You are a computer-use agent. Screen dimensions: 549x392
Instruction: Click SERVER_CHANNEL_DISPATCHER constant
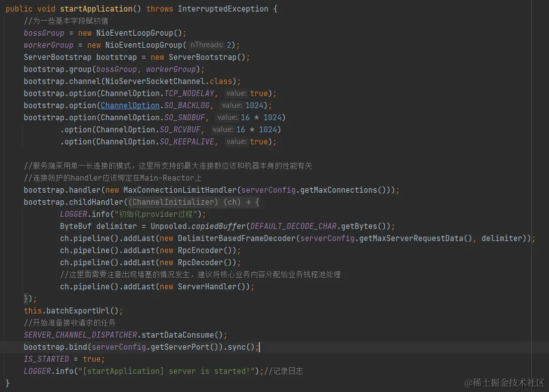click(80, 335)
